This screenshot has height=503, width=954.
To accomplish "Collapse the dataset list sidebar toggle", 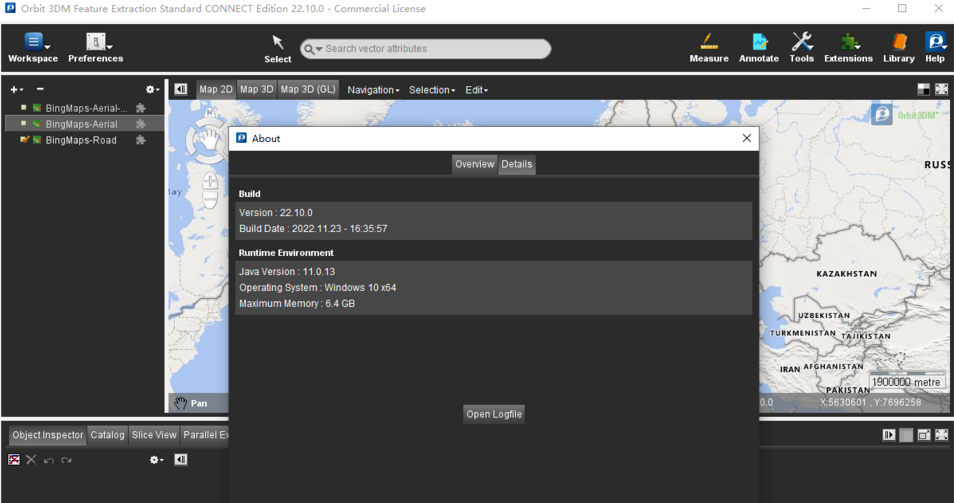I will 181,89.
